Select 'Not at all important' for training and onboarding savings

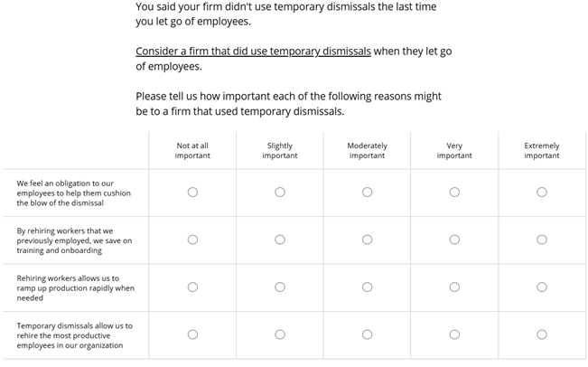(x=192, y=240)
